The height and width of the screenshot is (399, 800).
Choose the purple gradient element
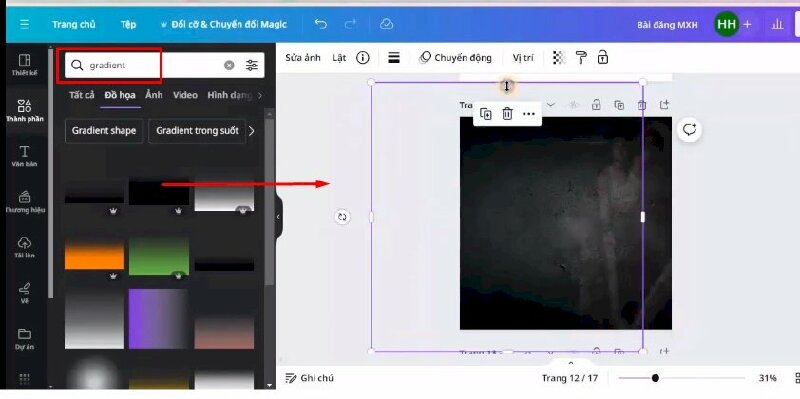(159, 319)
